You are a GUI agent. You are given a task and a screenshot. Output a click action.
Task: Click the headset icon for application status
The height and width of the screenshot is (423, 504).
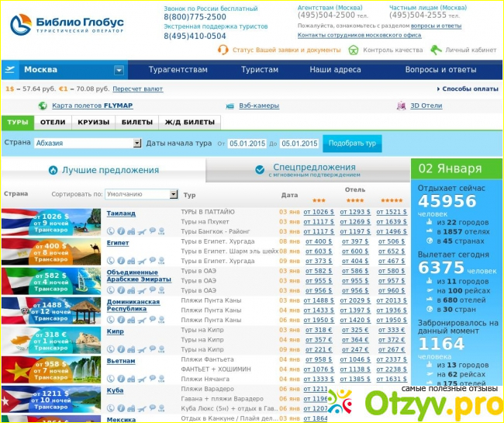click(223, 50)
